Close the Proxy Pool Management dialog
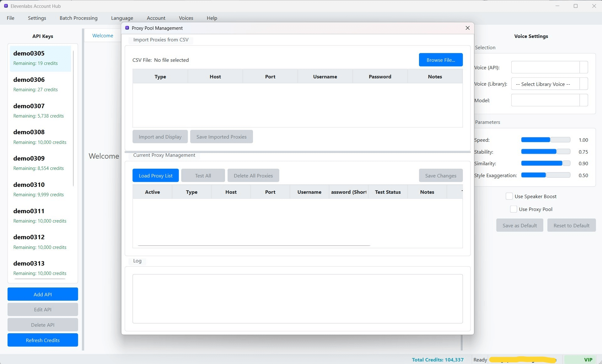Viewport: 602px width, 364px height. 468,28
